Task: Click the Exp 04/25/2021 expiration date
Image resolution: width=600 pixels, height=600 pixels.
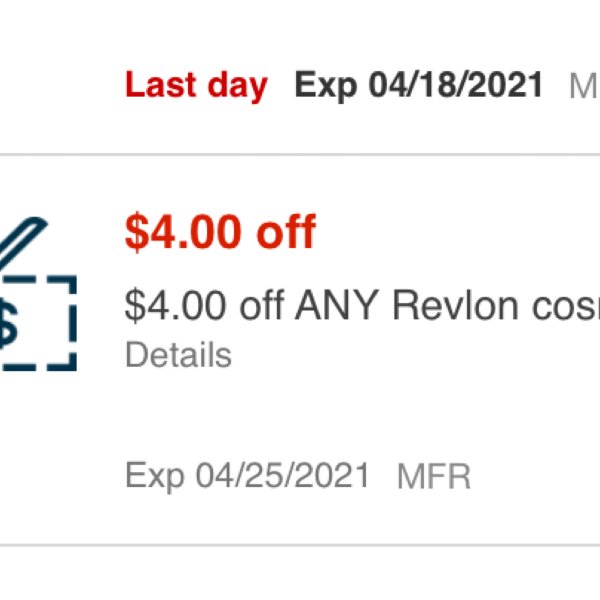Action: (x=247, y=476)
